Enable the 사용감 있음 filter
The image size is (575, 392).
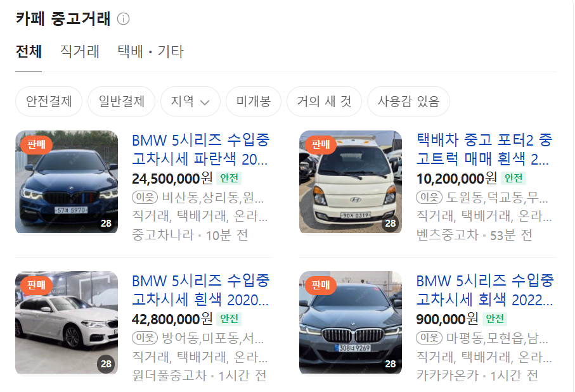408,101
